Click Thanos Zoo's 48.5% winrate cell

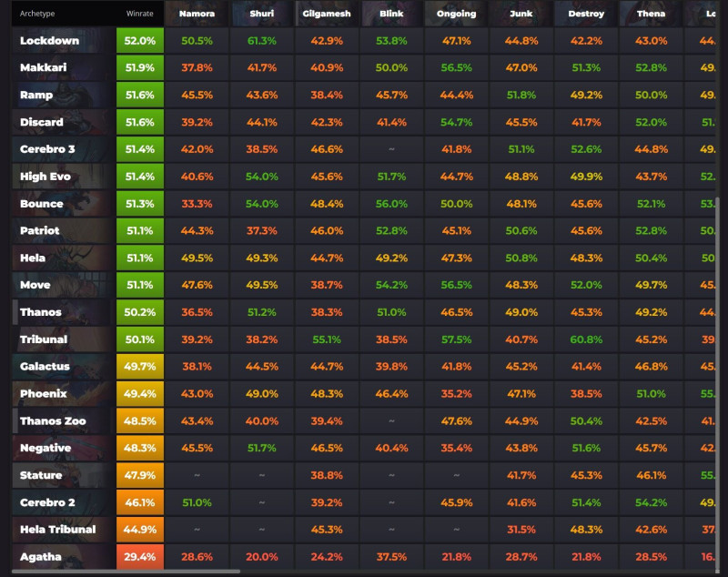[140, 421]
